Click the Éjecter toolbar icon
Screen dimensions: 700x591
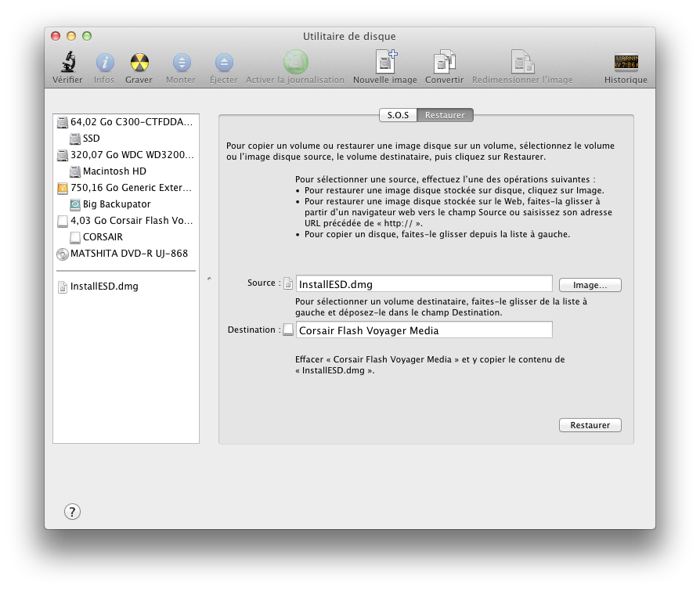click(x=224, y=62)
